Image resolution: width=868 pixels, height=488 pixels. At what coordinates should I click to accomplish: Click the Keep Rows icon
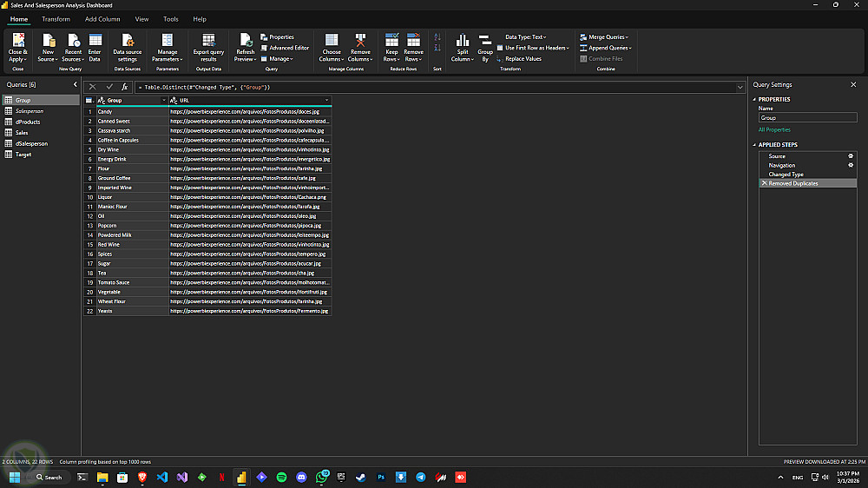(391, 41)
